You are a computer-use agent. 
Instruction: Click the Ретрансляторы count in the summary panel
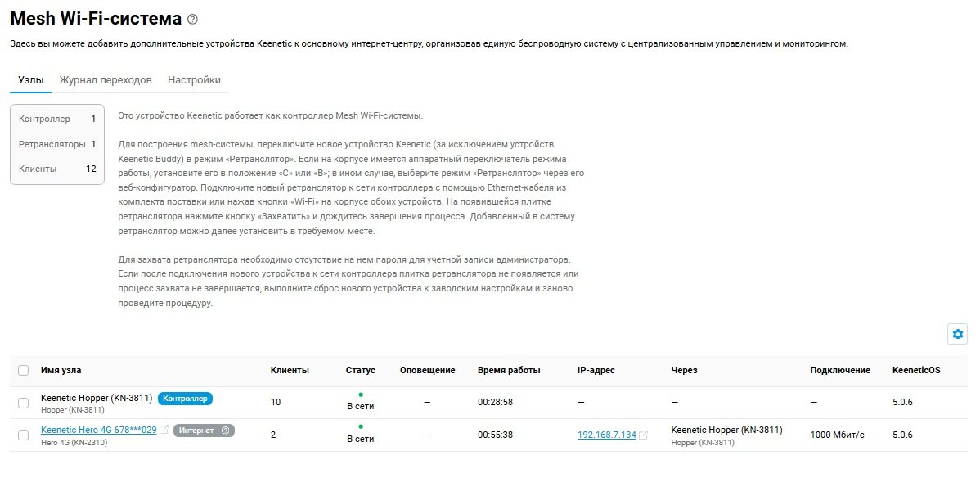93,144
